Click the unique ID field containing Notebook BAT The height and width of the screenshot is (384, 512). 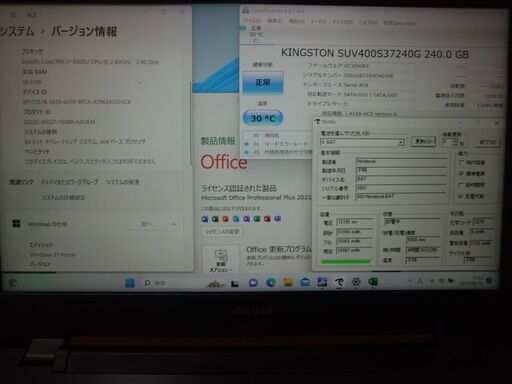pyautogui.click(x=401, y=197)
